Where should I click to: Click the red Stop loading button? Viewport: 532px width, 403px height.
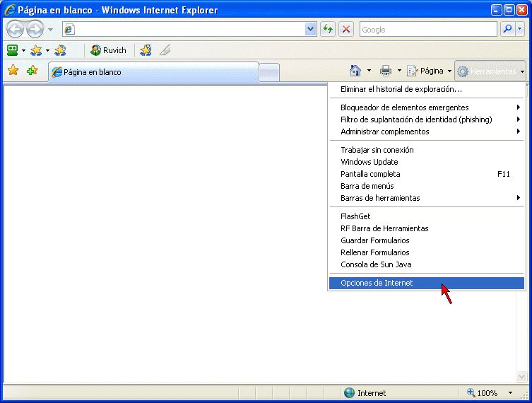coord(346,29)
